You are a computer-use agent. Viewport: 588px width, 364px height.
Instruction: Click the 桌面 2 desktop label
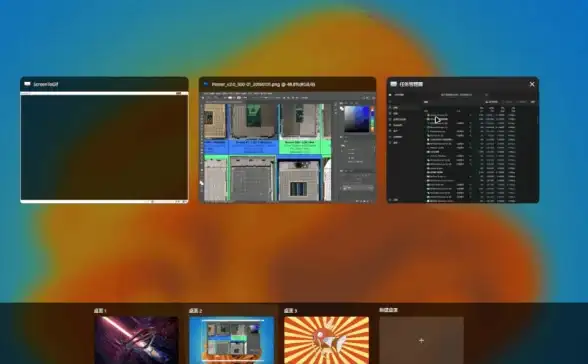pyautogui.click(x=195, y=311)
